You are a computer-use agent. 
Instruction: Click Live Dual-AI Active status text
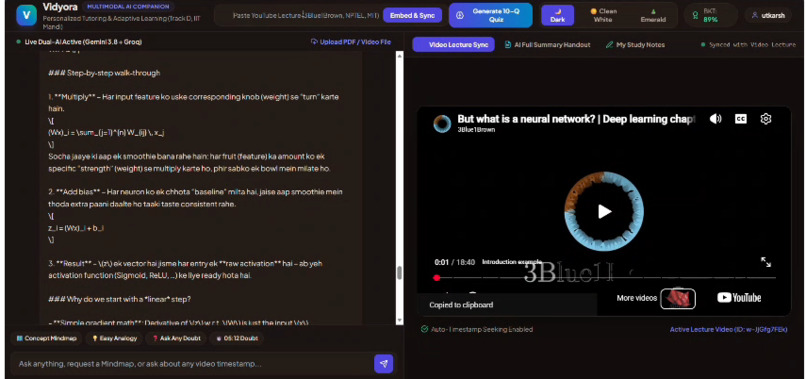pos(79,42)
